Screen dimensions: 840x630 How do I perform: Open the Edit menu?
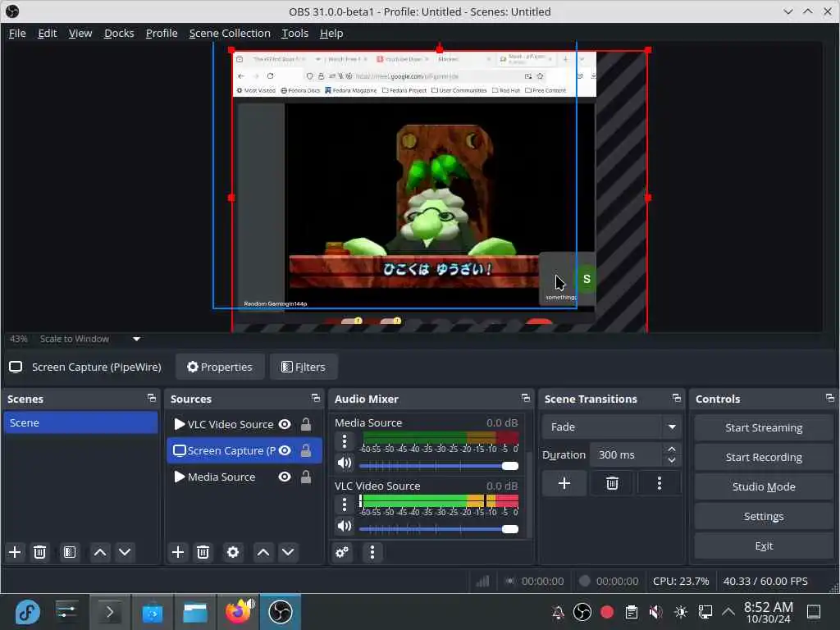(47, 33)
